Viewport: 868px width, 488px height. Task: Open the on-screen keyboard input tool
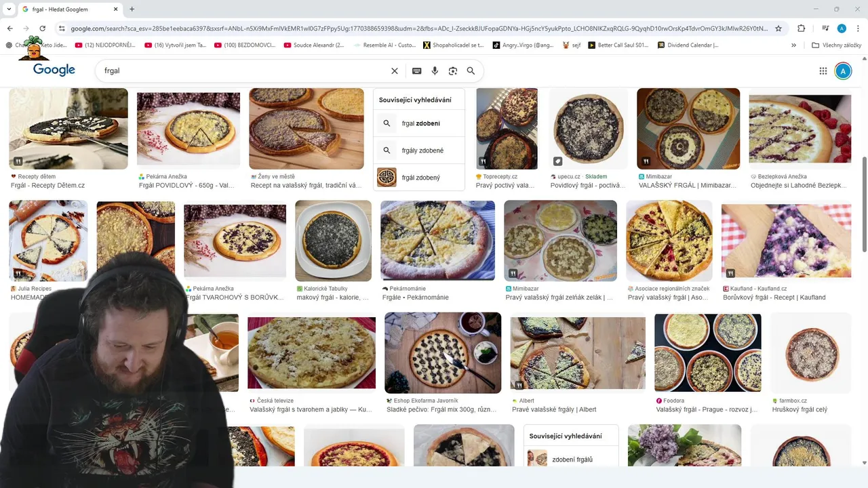417,70
